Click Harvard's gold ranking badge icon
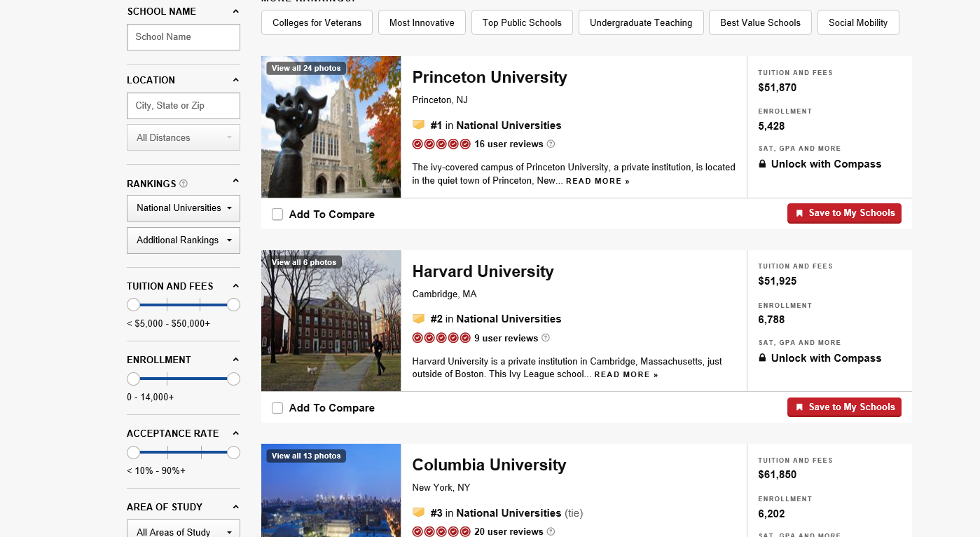The width and height of the screenshot is (980, 537). [x=418, y=318]
